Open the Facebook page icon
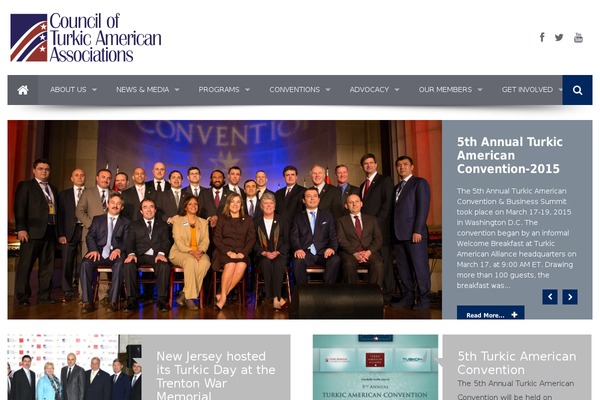600x400 pixels. (x=542, y=37)
